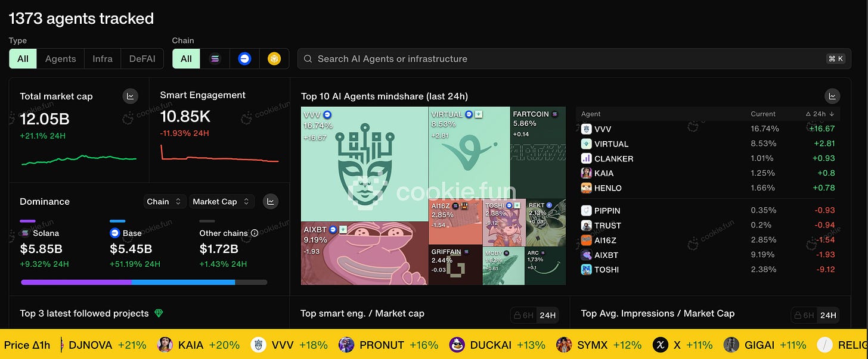Select the All chain filter
The height and width of the screenshot is (359, 868).
pyautogui.click(x=187, y=58)
